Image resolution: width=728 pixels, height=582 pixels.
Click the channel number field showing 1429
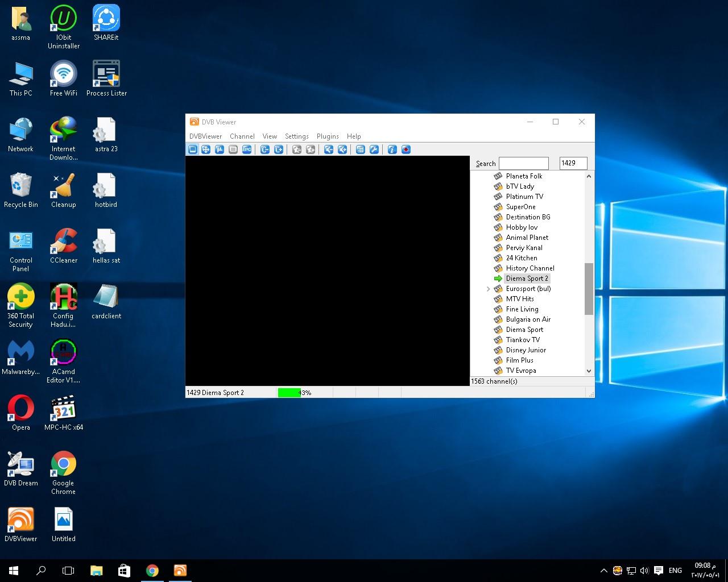pyautogui.click(x=573, y=163)
